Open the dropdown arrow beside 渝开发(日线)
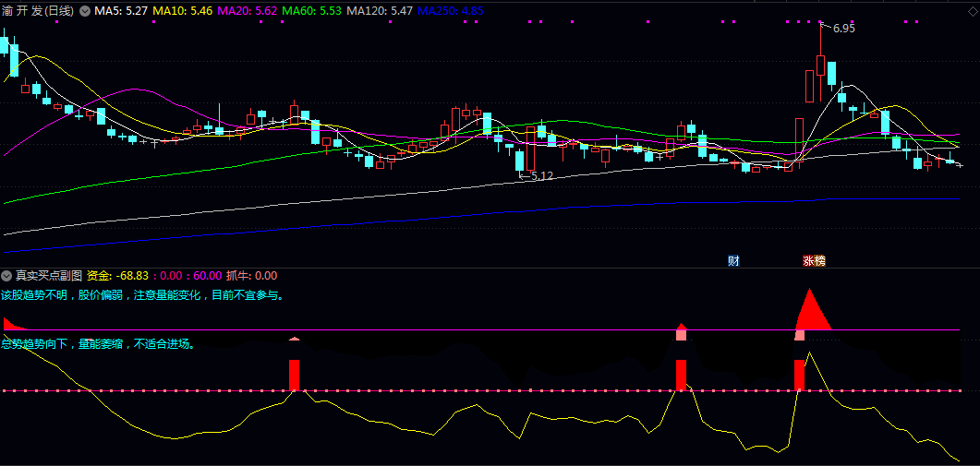Viewport: 980px width, 466px height. 84,11
